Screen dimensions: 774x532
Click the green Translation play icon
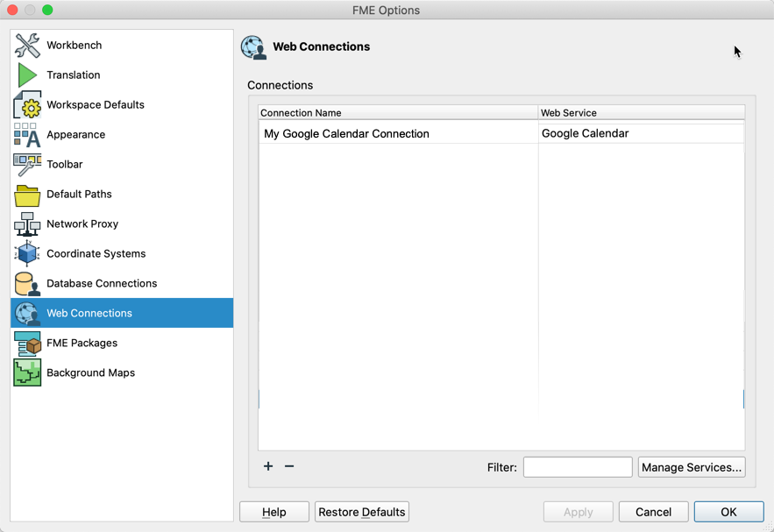27,75
